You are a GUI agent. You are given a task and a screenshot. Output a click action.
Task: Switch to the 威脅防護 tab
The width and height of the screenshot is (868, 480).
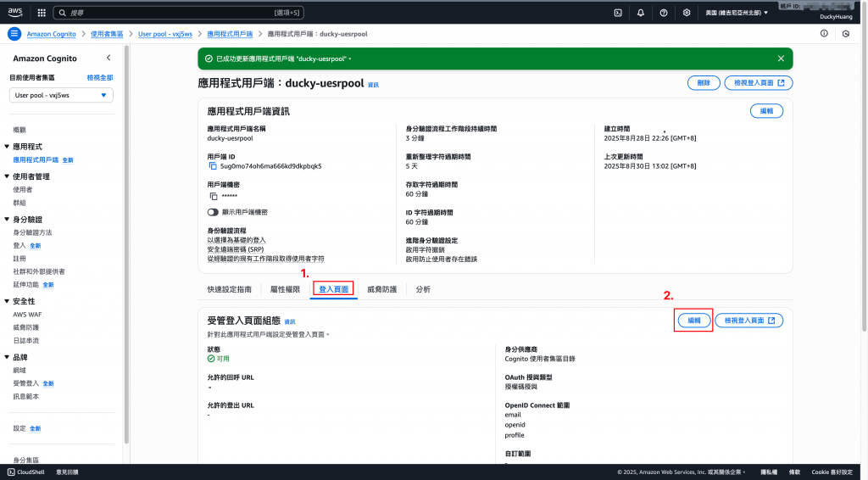pyautogui.click(x=382, y=289)
